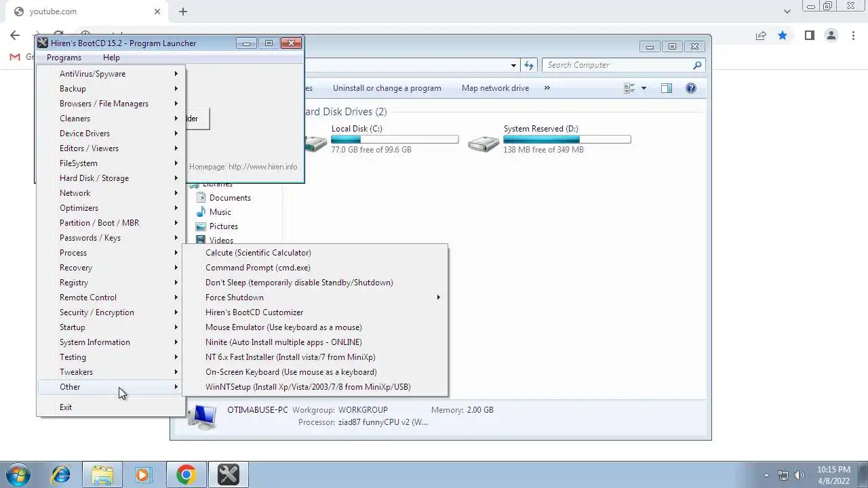Expand Security / Encryption submenu
This screenshot has width=868, height=488.
click(111, 312)
